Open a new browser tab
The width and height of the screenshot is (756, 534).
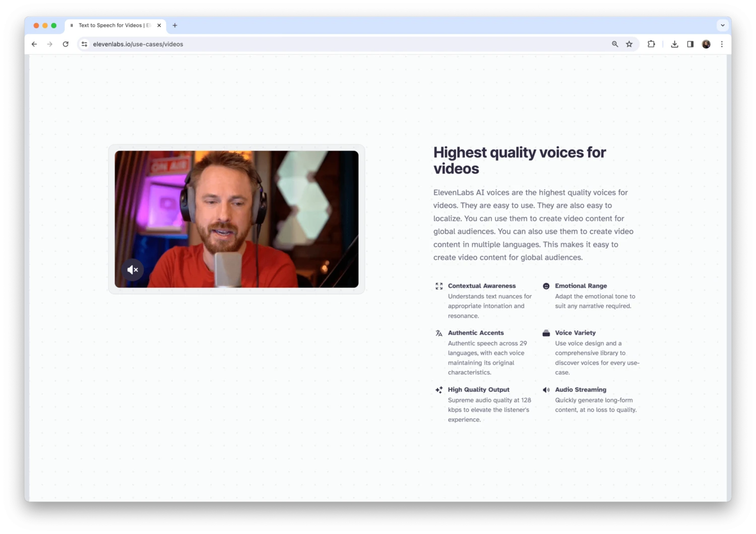tap(175, 25)
